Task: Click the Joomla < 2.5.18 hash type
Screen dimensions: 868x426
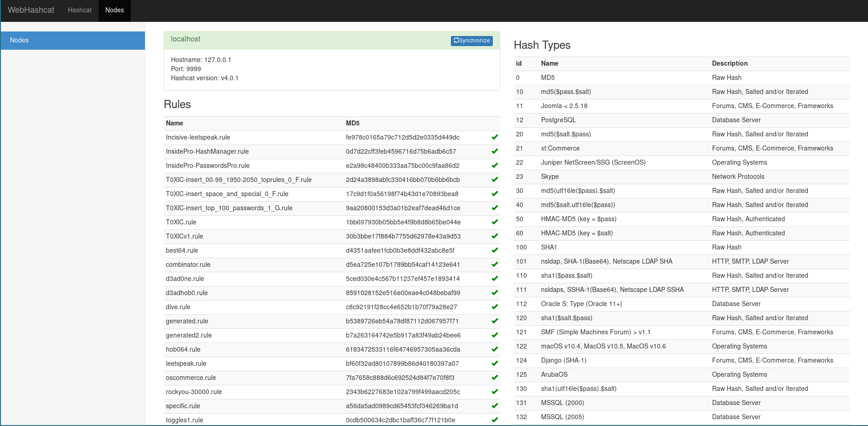Action: [564, 106]
